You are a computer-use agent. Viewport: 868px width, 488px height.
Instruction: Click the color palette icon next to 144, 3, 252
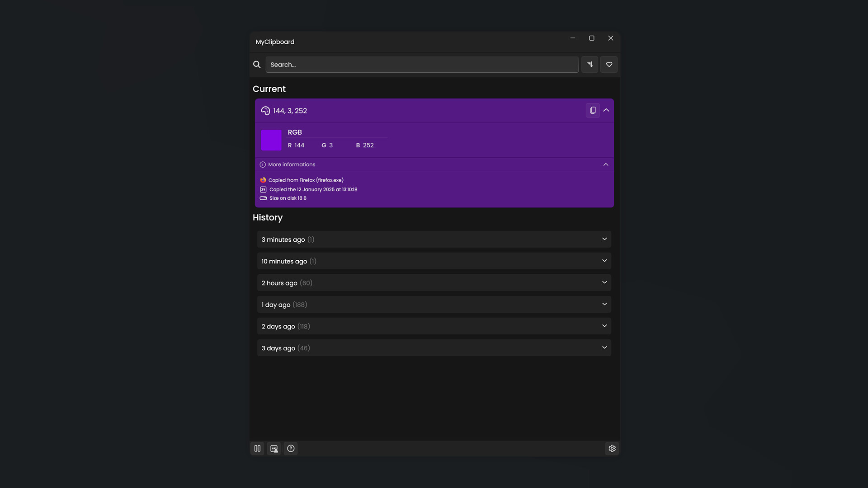[x=265, y=110]
